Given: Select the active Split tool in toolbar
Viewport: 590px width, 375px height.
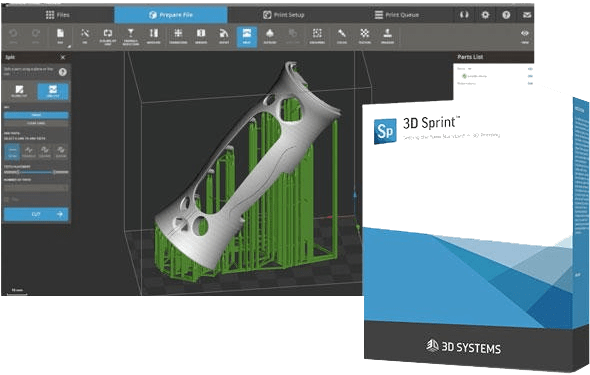Looking at the screenshot, I should point(247,36).
